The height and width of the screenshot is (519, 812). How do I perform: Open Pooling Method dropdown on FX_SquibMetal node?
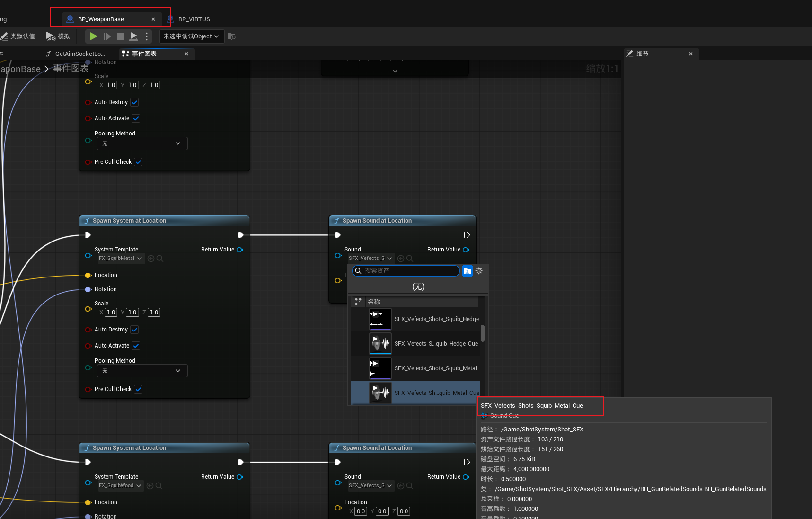click(x=142, y=371)
